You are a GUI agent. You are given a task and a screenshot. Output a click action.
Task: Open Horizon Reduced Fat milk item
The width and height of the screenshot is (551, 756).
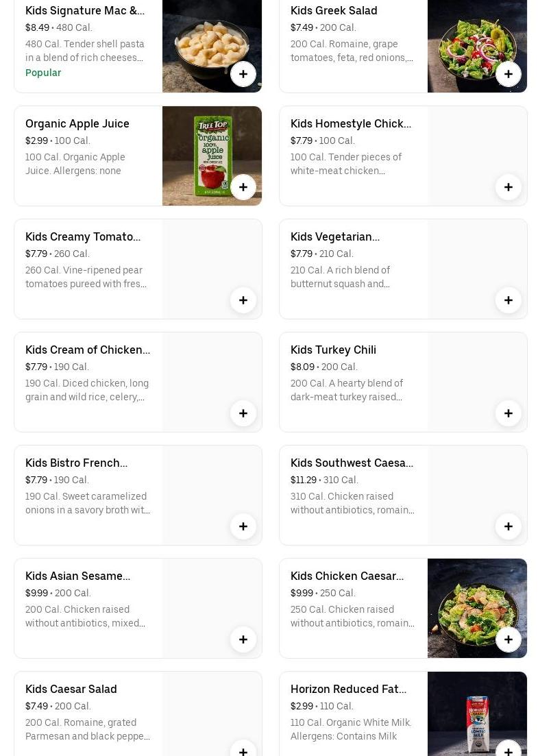348,689
